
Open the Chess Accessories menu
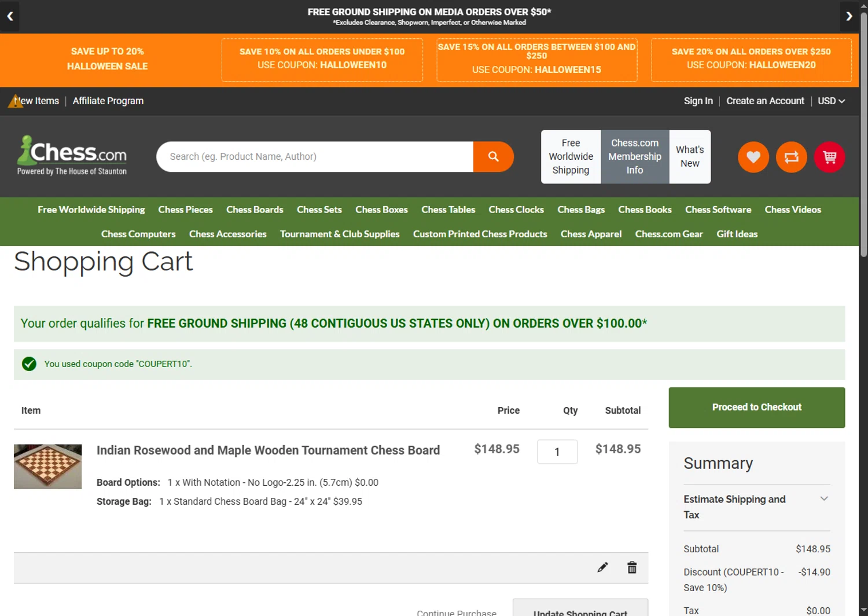(227, 234)
